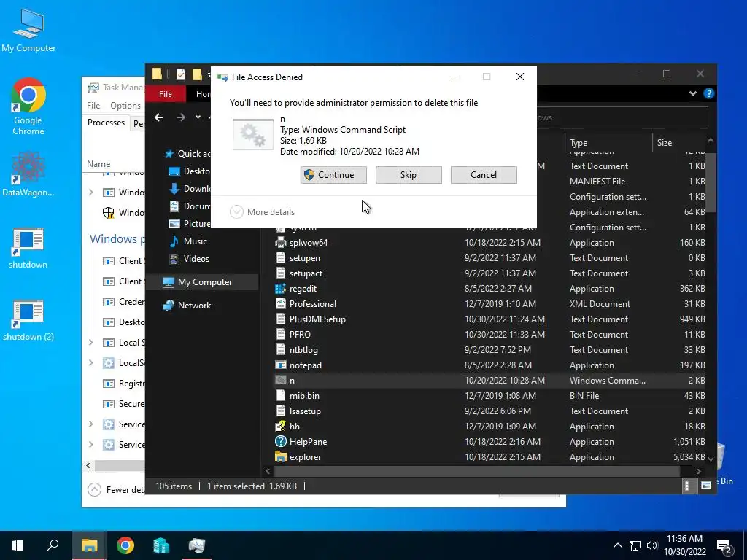
Task: Open Chrome from taskbar
Action: (x=125, y=545)
